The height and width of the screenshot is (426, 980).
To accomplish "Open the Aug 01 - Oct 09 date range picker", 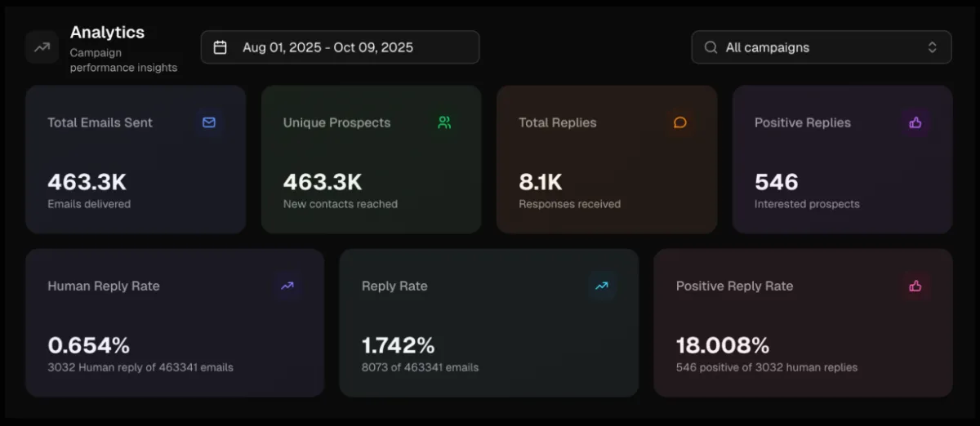I will [340, 47].
